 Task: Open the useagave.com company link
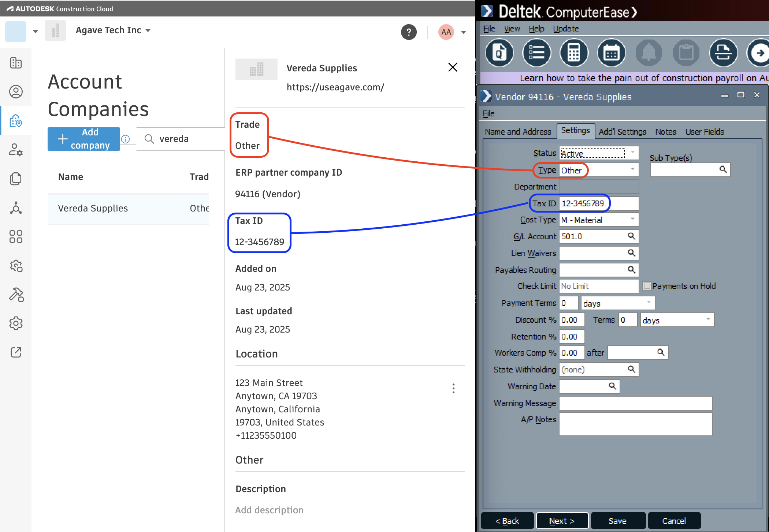coord(335,87)
